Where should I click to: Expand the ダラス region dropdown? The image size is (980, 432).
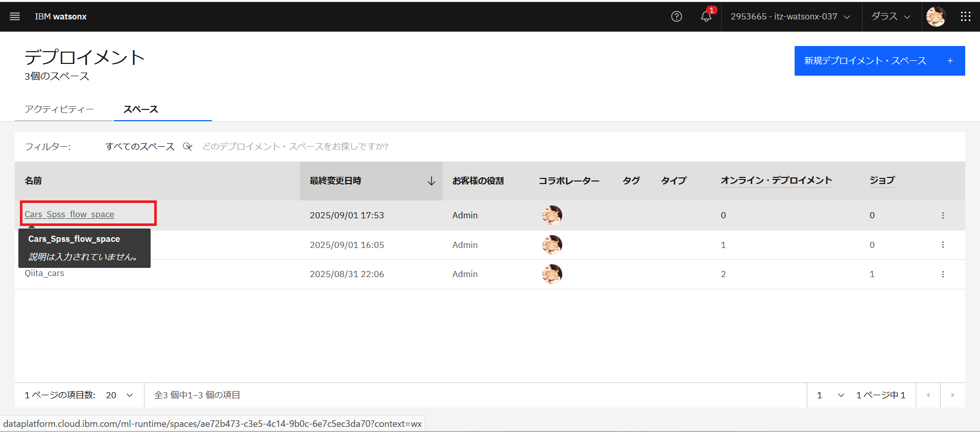pyautogui.click(x=891, y=16)
